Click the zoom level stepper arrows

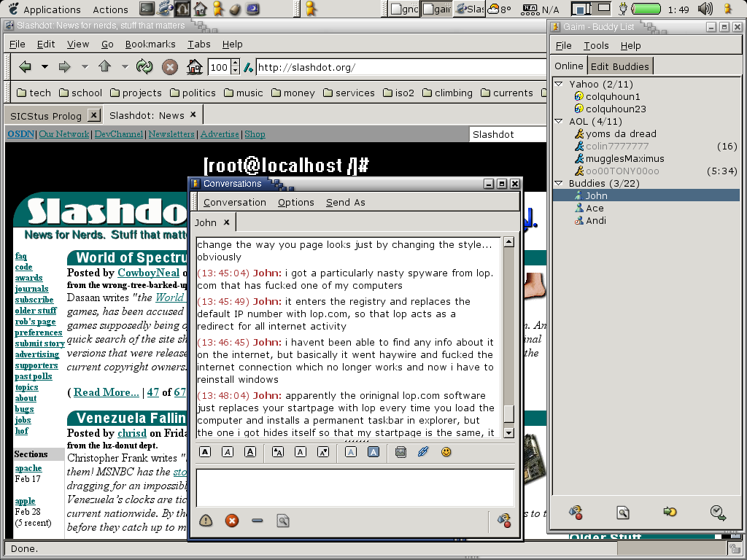pos(235,67)
